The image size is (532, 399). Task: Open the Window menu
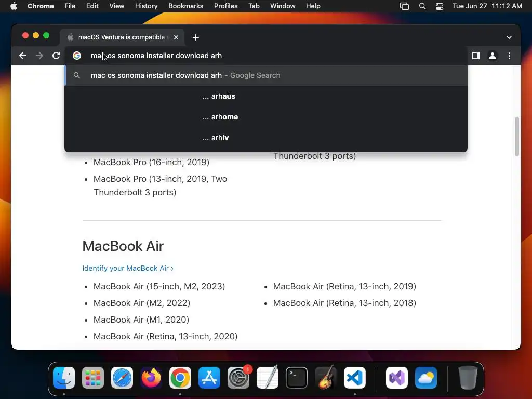283,6
